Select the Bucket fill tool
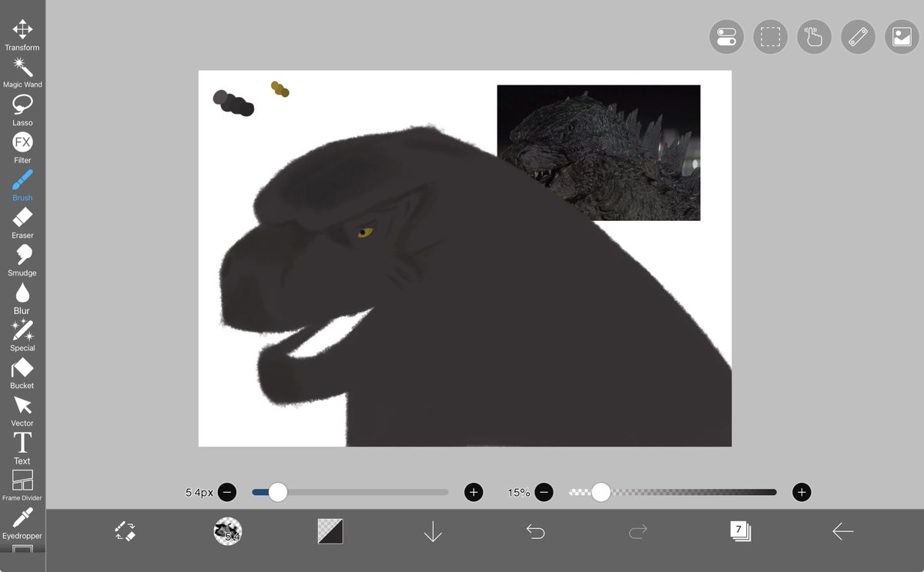 [x=22, y=373]
